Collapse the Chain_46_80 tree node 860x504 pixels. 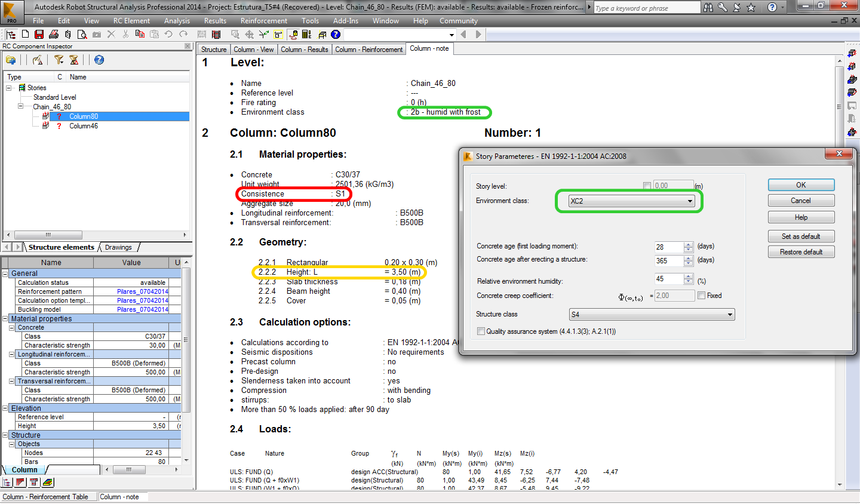point(20,106)
